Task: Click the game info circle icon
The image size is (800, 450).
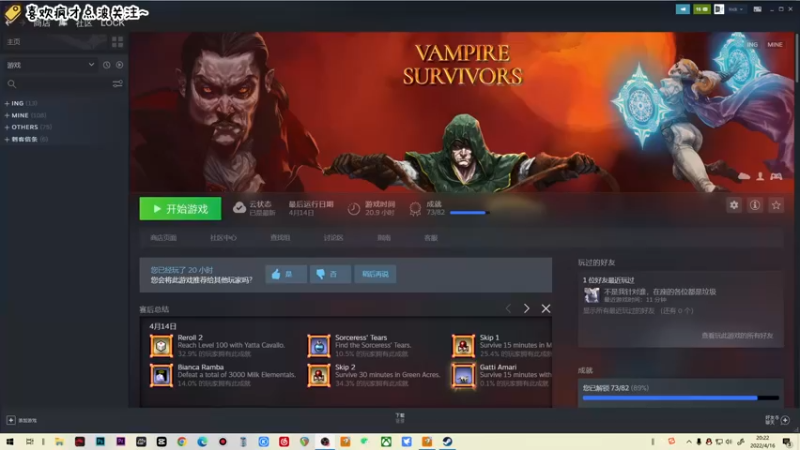Action: coord(755,205)
